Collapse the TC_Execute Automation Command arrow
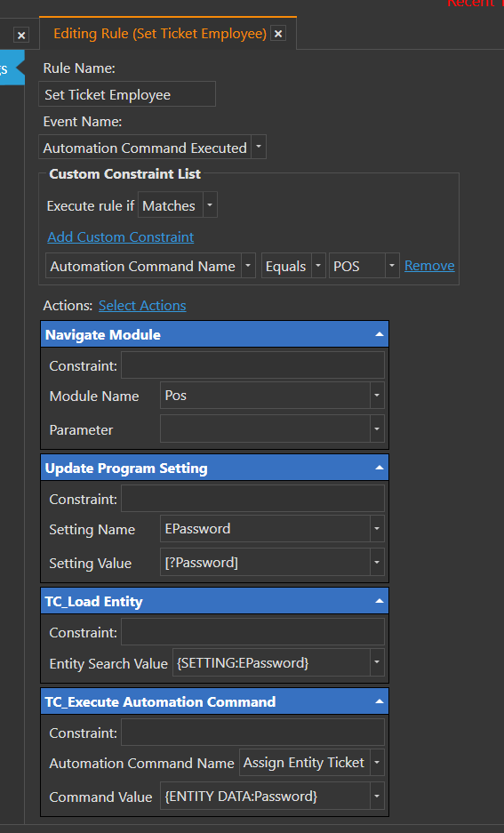 (380, 701)
